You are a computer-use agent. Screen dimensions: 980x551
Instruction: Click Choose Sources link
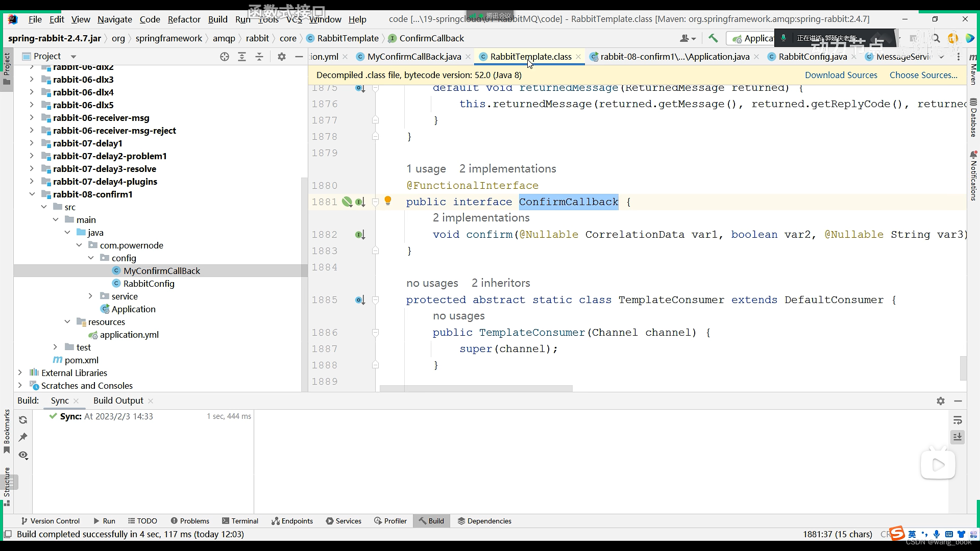pyautogui.click(x=923, y=75)
